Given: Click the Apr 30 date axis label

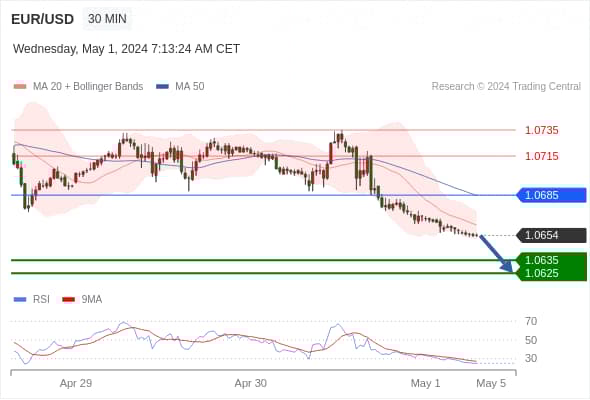Looking at the screenshot, I should (251, 383).
